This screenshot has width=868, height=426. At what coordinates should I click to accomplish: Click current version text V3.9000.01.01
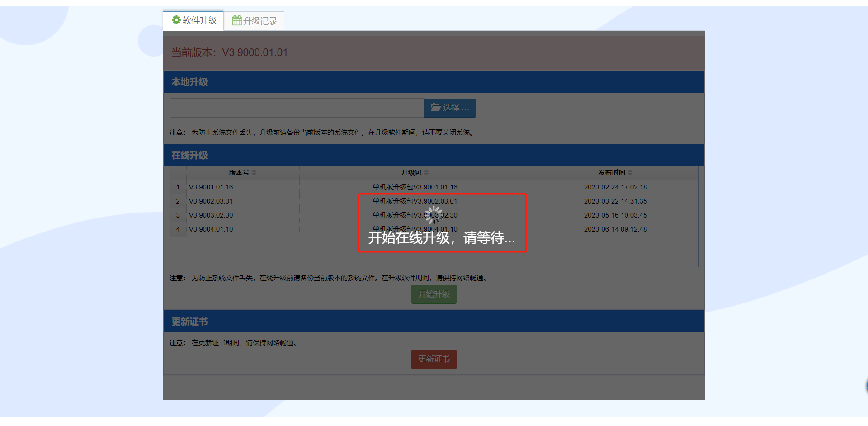point(255,52)
